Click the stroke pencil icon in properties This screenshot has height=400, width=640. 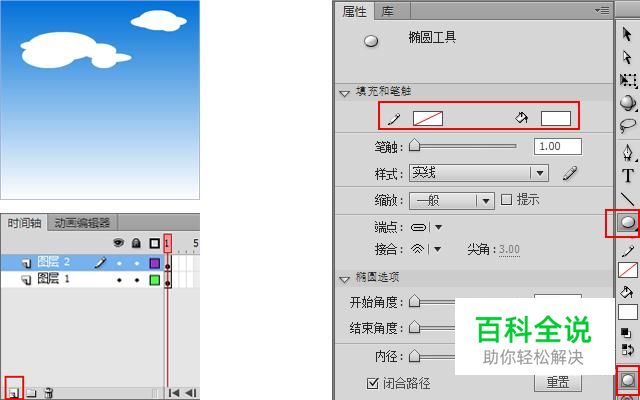(x=394, y=119)
